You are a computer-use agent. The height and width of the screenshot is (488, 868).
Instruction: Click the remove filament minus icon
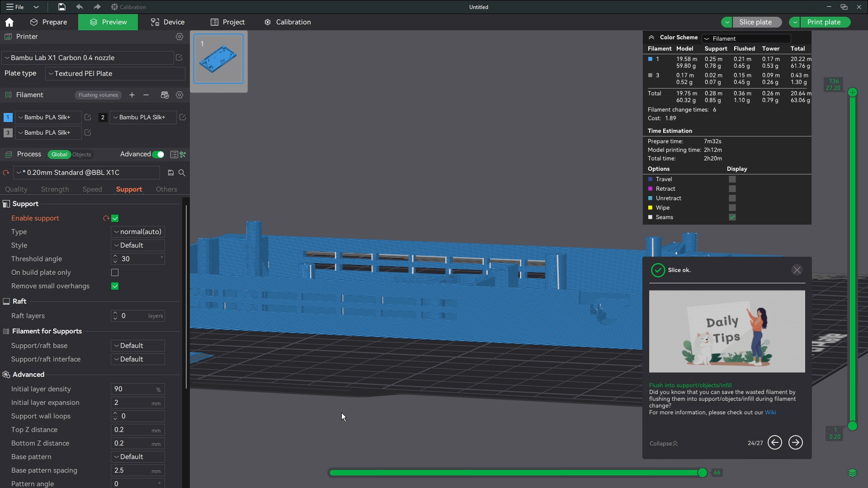(x=146, y=95)
